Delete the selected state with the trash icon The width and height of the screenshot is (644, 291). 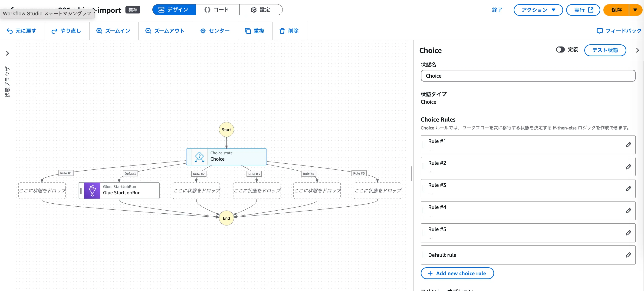[x=282, y=31]
